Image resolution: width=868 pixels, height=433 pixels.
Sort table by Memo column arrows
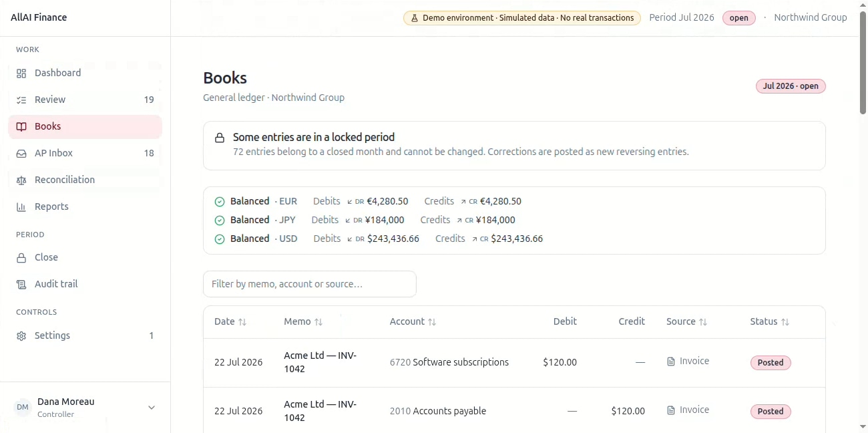[318, 322]
